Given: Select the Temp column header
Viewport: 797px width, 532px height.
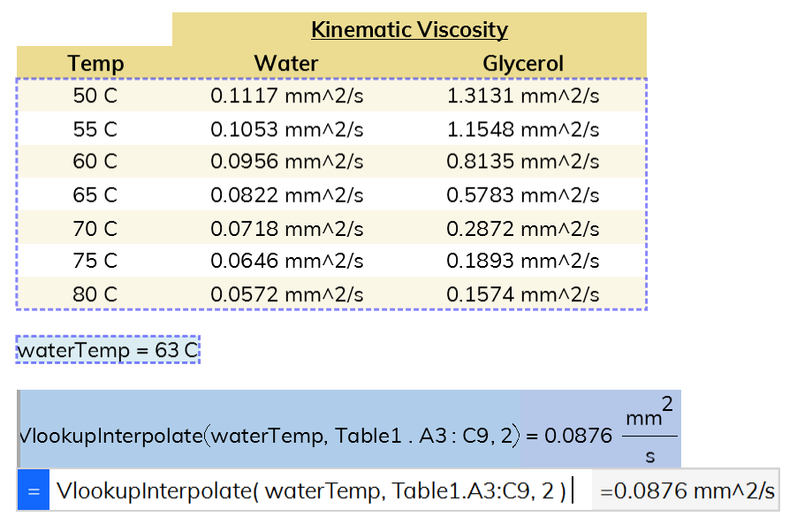Looking at the screenshot, I should pyautogui.click(x=95, y=63).
